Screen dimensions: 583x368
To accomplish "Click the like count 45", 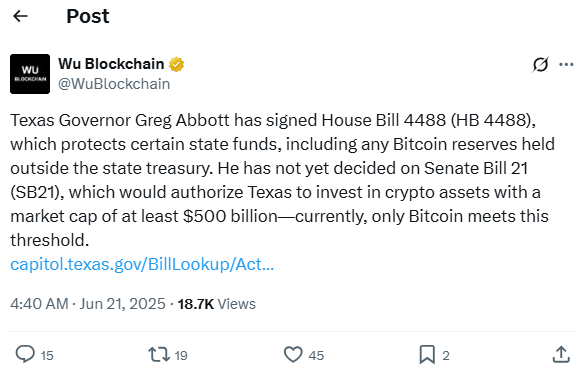I will (316, 355).
